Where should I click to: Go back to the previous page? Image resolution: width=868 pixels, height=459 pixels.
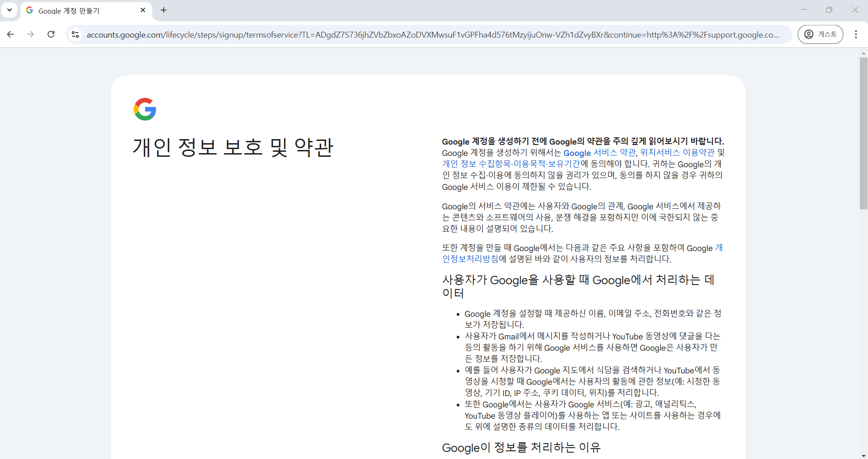click(10, 34)
